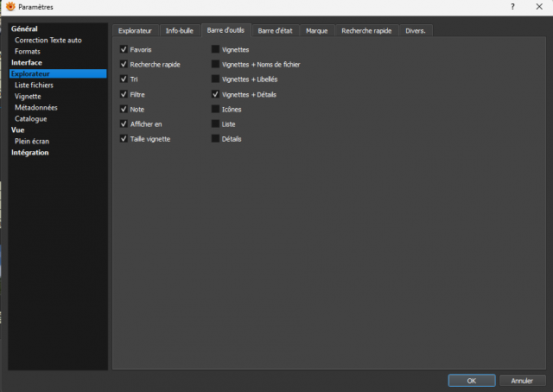
Task: Enable the Vignettes checkbox
Action: [x=215, y=49]
